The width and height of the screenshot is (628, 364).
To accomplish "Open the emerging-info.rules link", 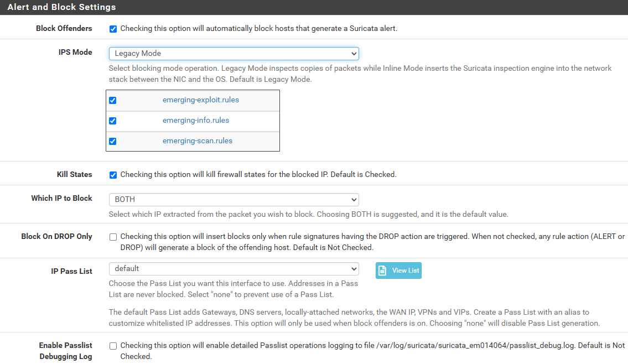I will [196, 120].
